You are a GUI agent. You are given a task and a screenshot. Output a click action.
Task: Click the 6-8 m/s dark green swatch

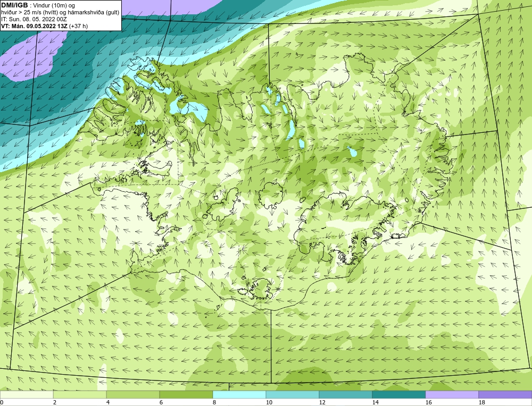(186, 394)
